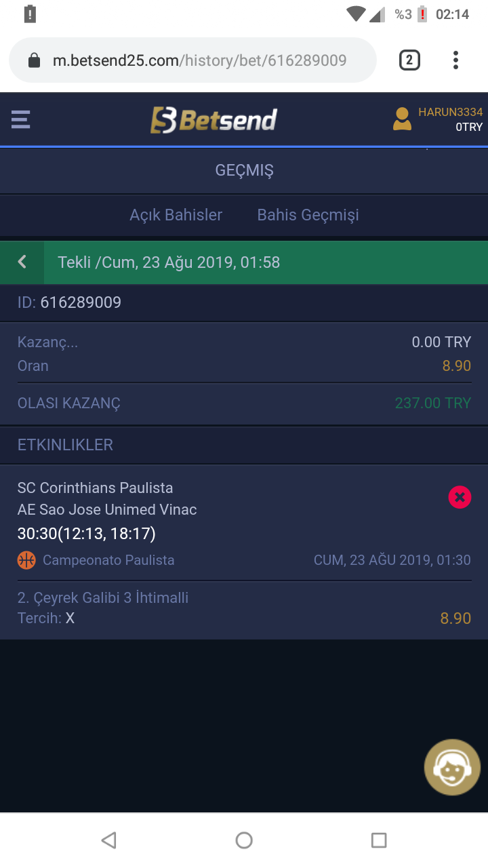Open the browser tab switcher
Viewport: 488px width, 868px height.
[x=409, y=61]
